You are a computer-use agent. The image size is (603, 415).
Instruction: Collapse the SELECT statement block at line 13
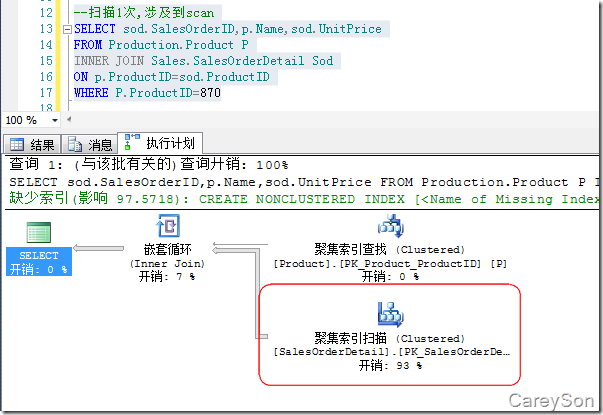67,29
